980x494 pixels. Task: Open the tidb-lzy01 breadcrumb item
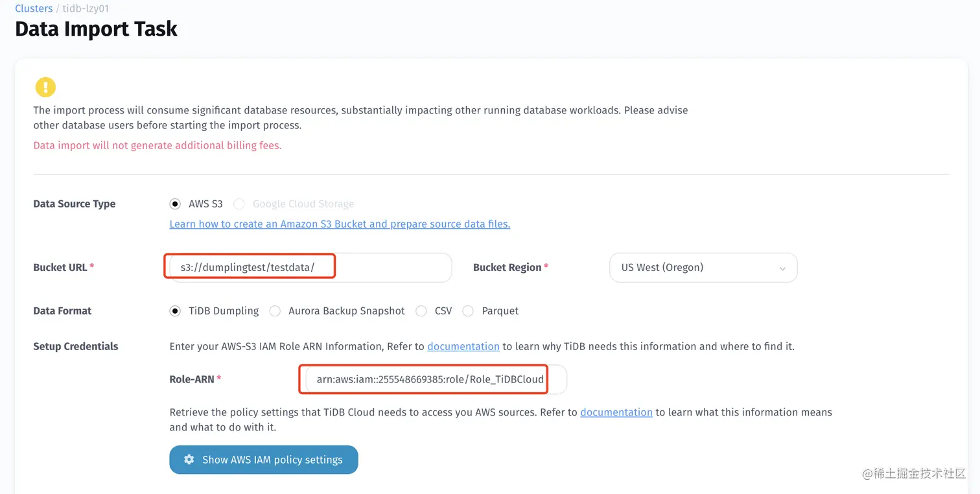[x=86, y=8]
